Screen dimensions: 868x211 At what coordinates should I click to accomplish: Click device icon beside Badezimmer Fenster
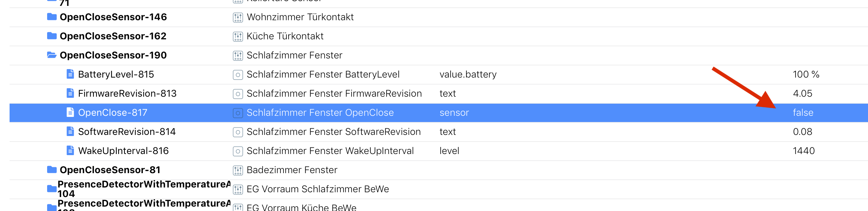pos(238,170)
